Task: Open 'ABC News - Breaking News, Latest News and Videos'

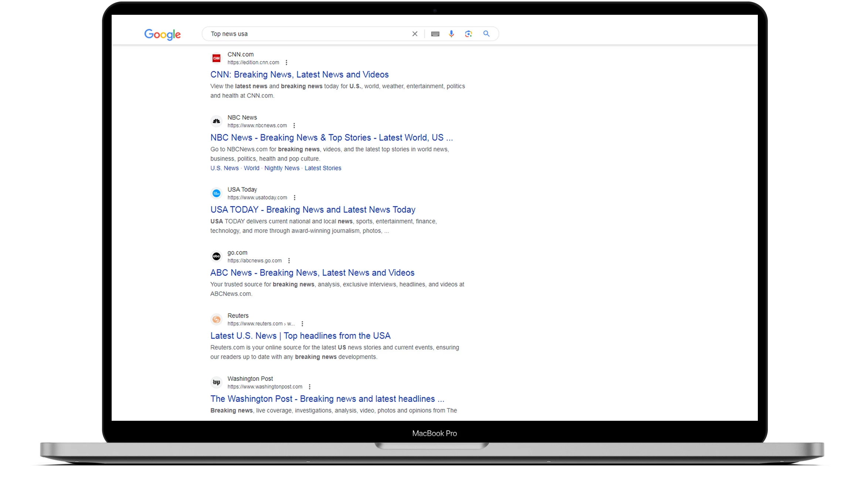Action: coord(312,273)
